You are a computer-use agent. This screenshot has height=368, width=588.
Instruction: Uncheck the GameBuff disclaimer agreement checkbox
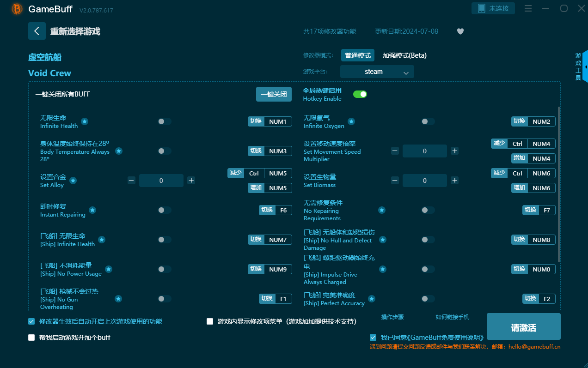(x=373, y=338)
